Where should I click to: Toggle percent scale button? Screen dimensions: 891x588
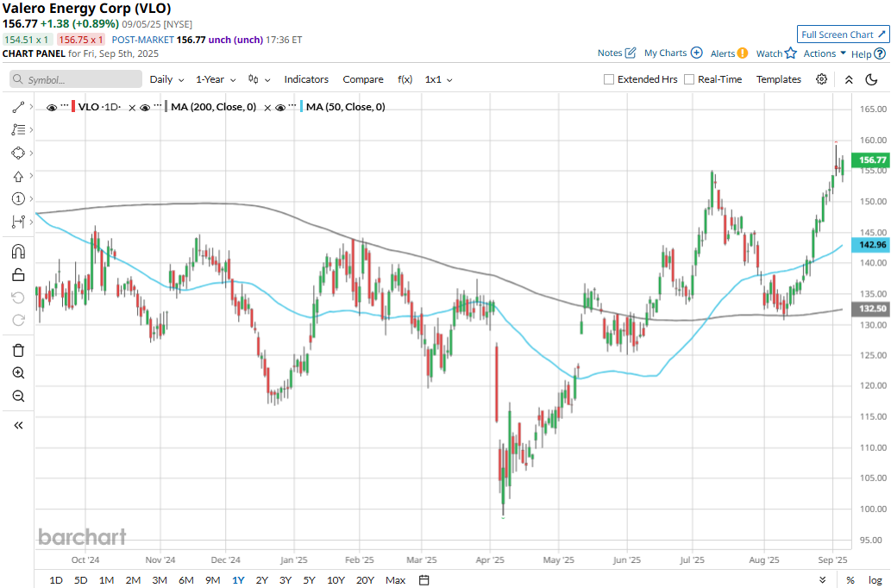coord(850,580)
